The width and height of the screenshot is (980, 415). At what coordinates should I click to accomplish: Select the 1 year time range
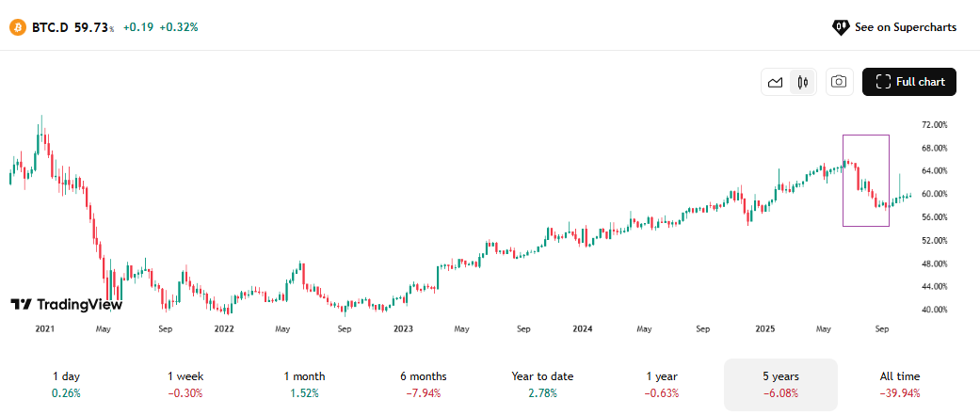[x=661, y=384]
